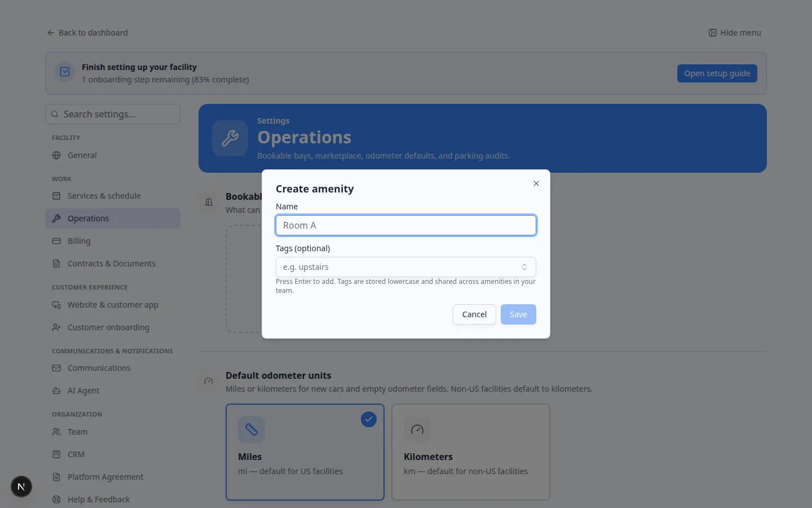Viewport: 812px width, 508px height.
Task: Open CRM settings
Action: point(113,454)
